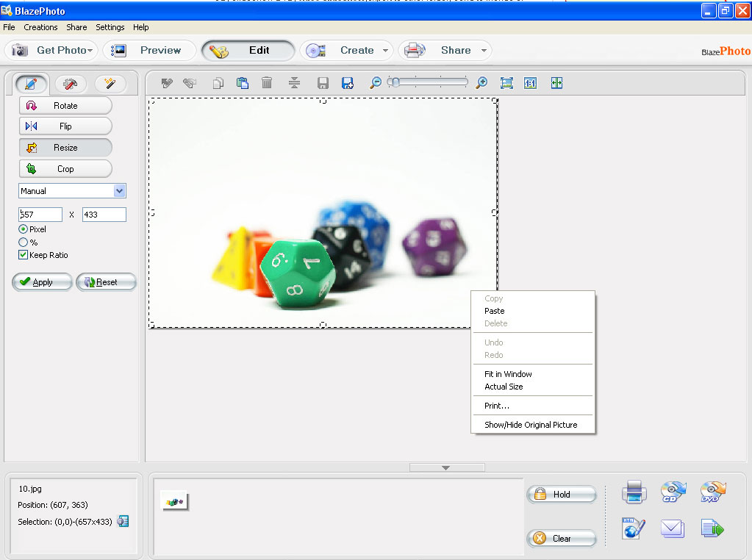Click the Rotate button
752x560 pixels.
pos(65,106)
